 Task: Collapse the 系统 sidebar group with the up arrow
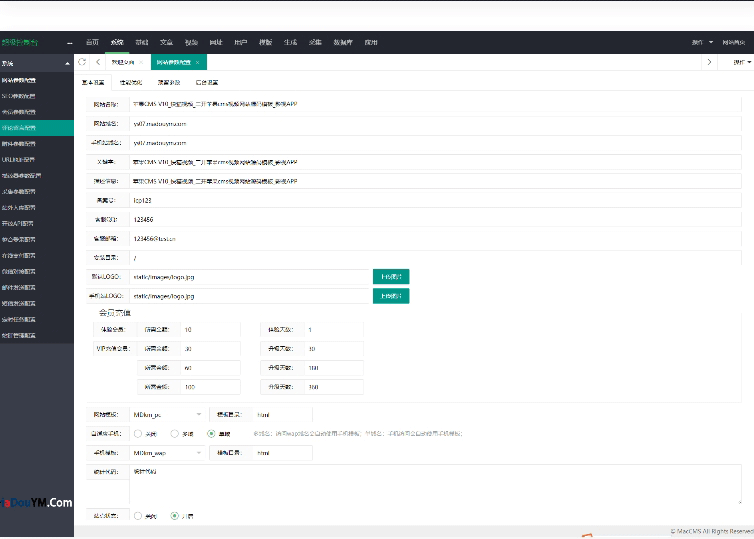point(67,63)
